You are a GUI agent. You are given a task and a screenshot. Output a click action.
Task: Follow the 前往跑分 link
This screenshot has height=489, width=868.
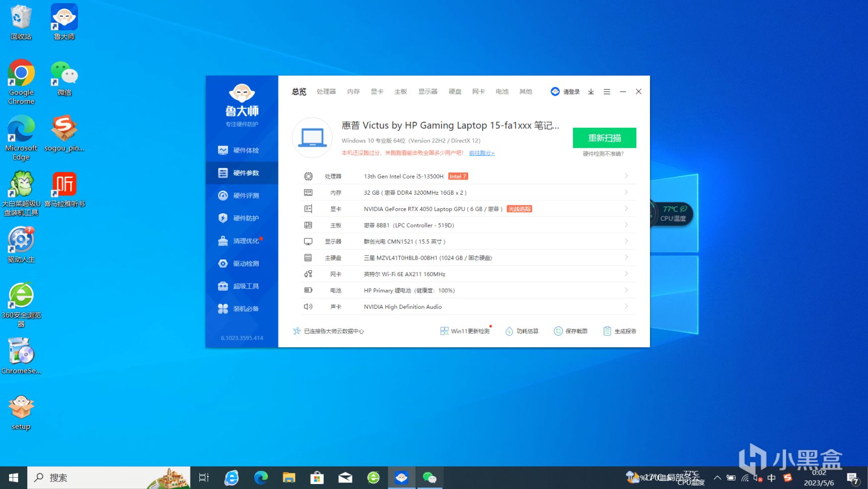(482, 153)
